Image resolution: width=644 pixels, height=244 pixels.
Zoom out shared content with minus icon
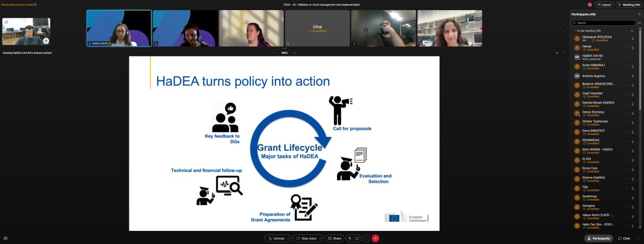pyautogui.click(x=274, y=53)
